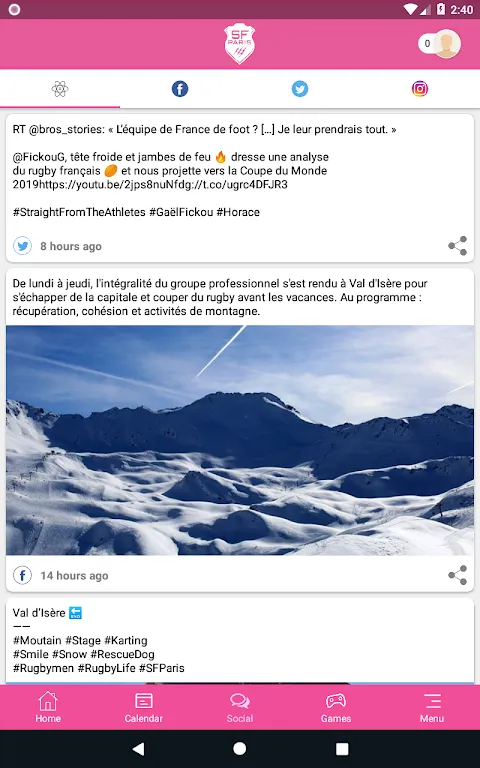Screen dimensions: 480x768
Task: Switch to the Twitter feed tab
Action: pyautogui.click(x=300, y=89)
